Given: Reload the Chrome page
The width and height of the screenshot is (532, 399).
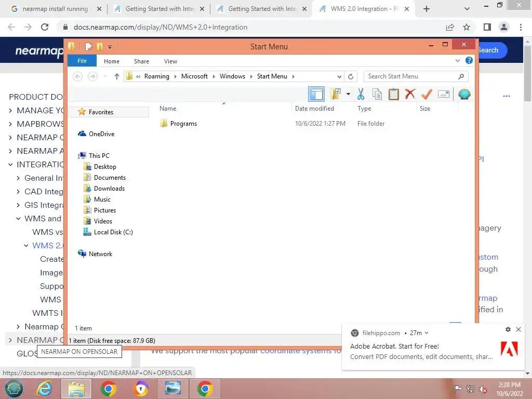Looking at the screenshot, I should (45, 27).
